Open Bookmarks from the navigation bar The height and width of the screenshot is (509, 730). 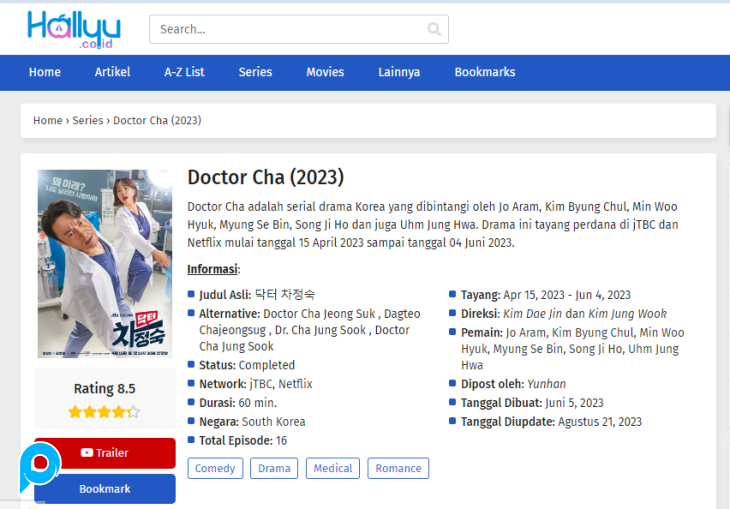(485, 72)
